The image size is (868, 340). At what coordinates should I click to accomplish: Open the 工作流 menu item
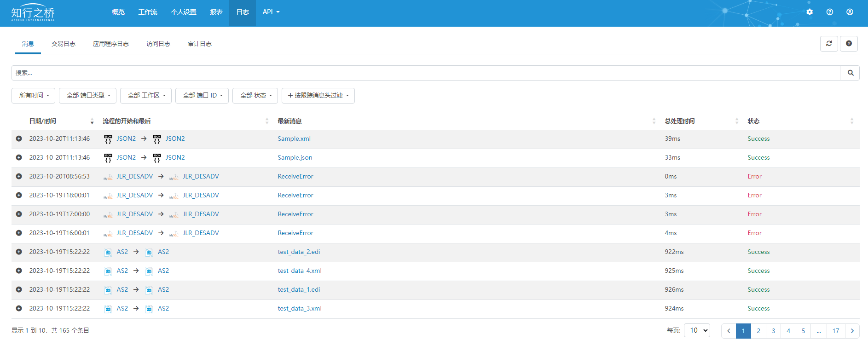[148, 12]
